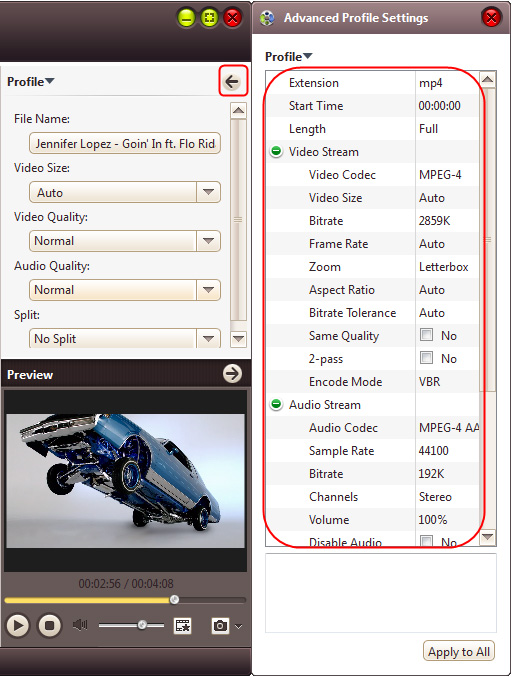Click the video Bitrate value 2859K

coord(434,221)
